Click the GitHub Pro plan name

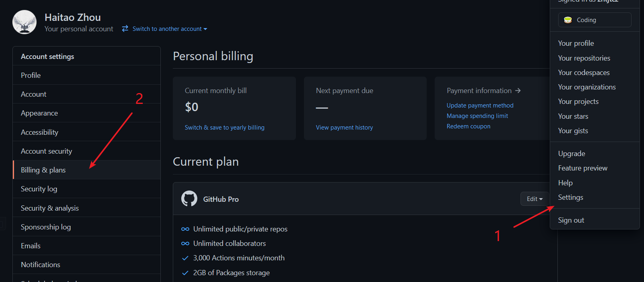[221, 199]
